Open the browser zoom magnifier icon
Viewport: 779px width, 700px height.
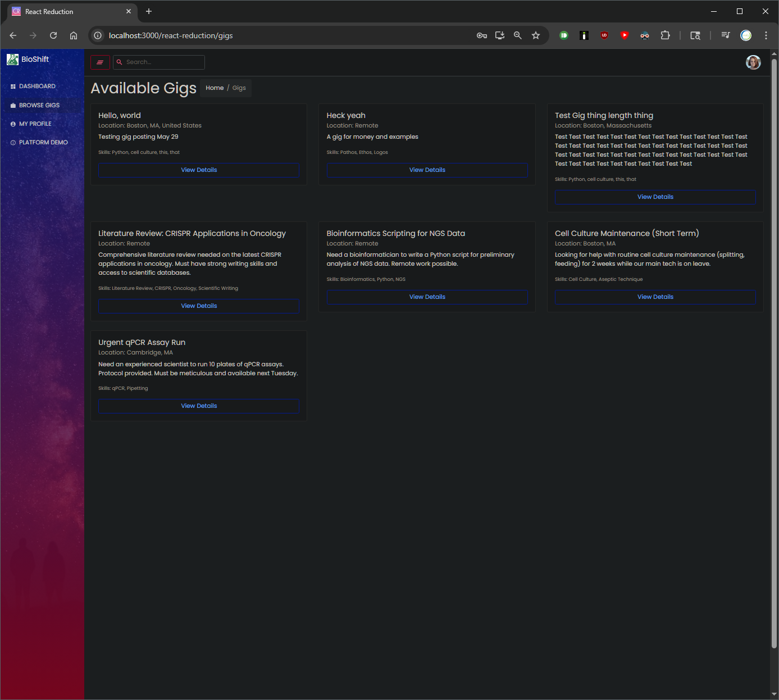pos(518,35)
